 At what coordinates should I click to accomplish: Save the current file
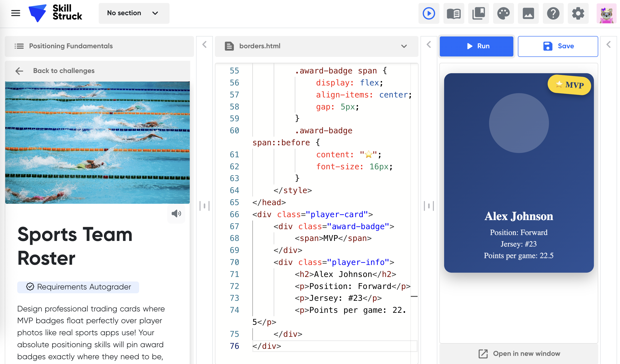pos(558,46)
